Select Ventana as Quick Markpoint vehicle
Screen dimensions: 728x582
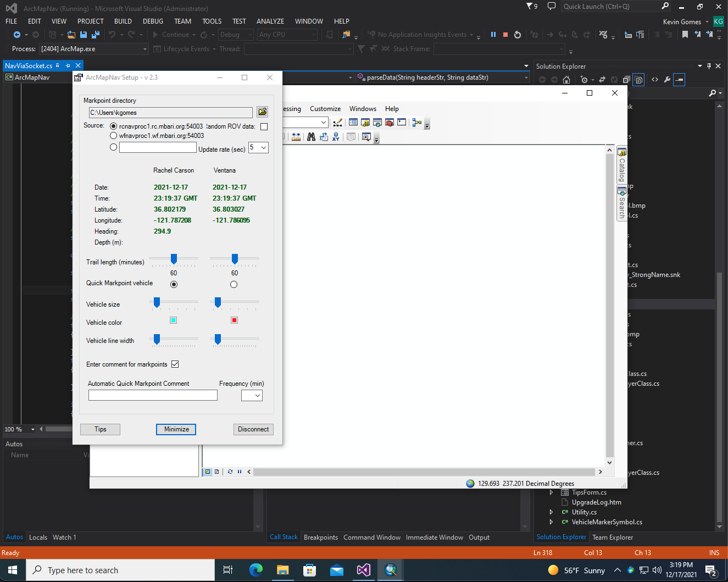tap(234, 284)
